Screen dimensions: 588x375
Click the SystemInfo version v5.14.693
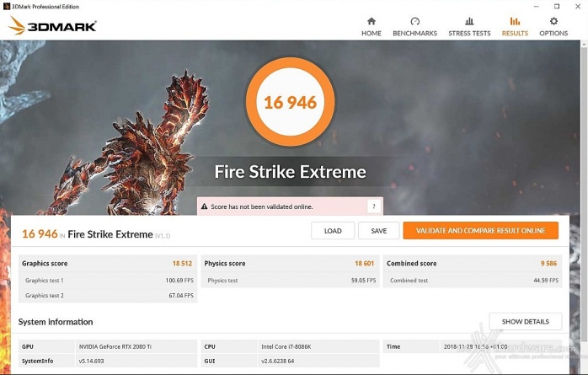click(x=92, y=361)
